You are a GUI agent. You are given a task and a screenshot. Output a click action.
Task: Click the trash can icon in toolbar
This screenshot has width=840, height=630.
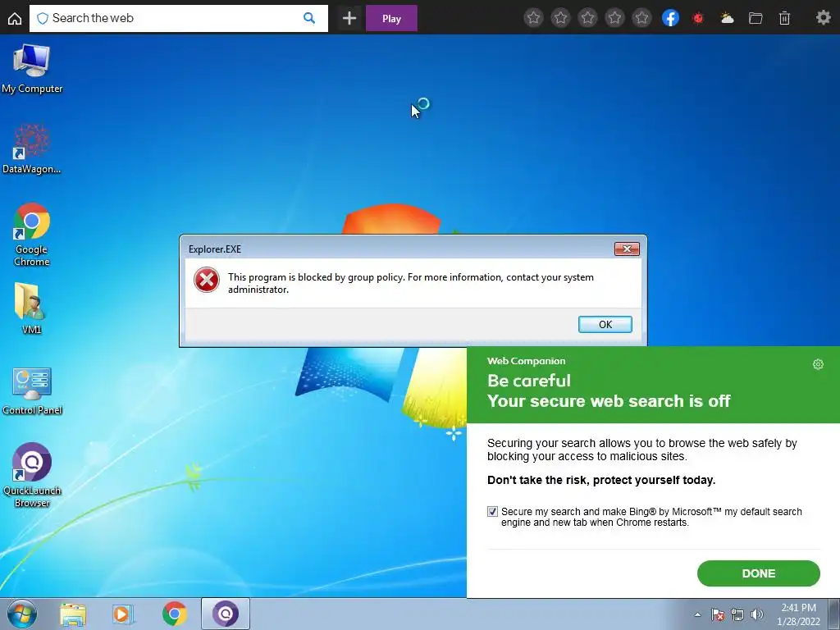click(784, 18)
